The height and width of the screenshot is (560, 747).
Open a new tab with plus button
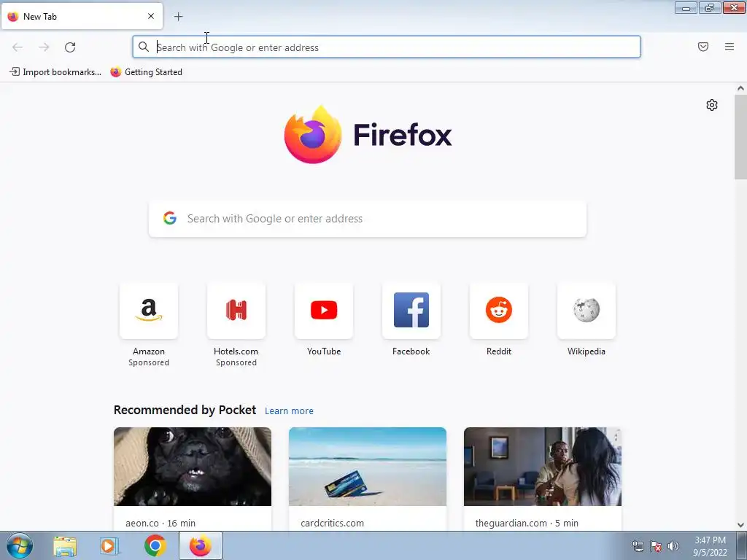178,17
